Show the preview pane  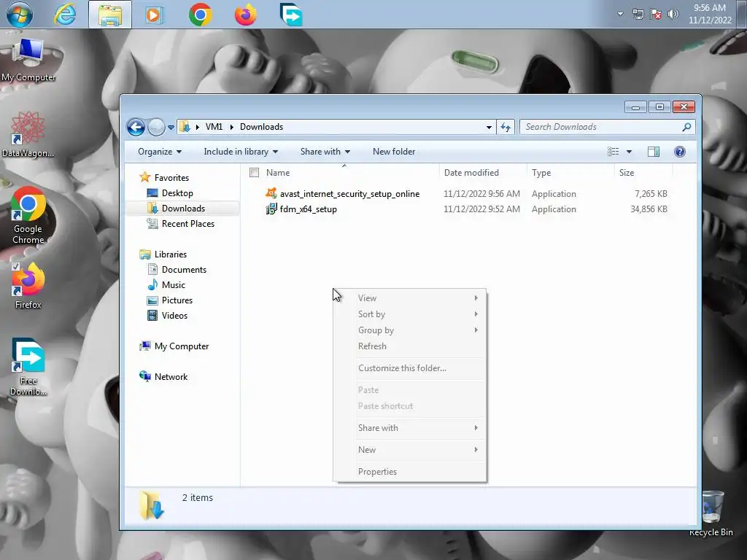tap(653, 152)
